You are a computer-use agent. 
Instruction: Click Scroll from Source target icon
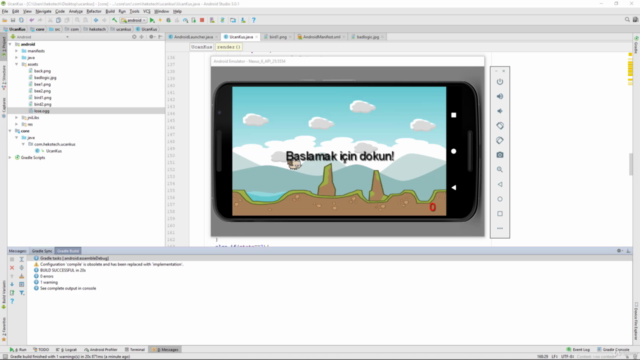pyautogui.click(x=134, y=37)
